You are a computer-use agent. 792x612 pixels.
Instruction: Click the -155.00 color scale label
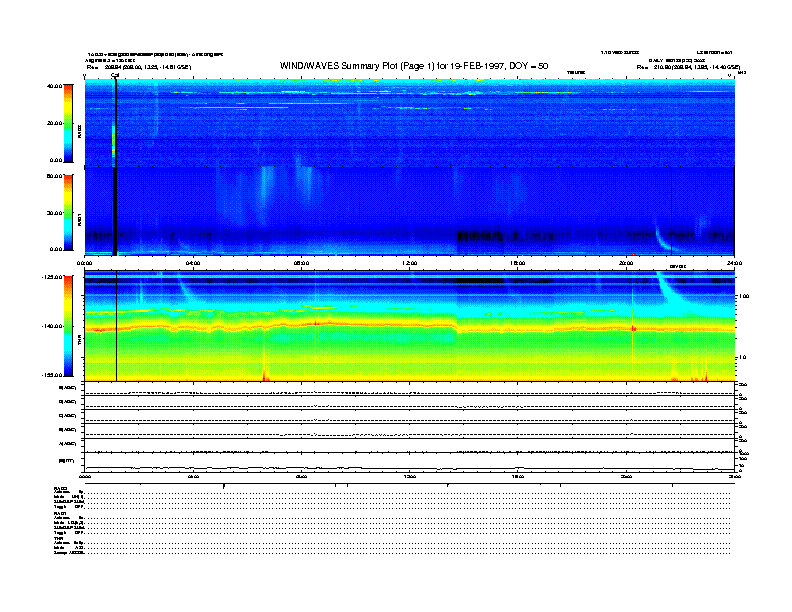[52, 375]
